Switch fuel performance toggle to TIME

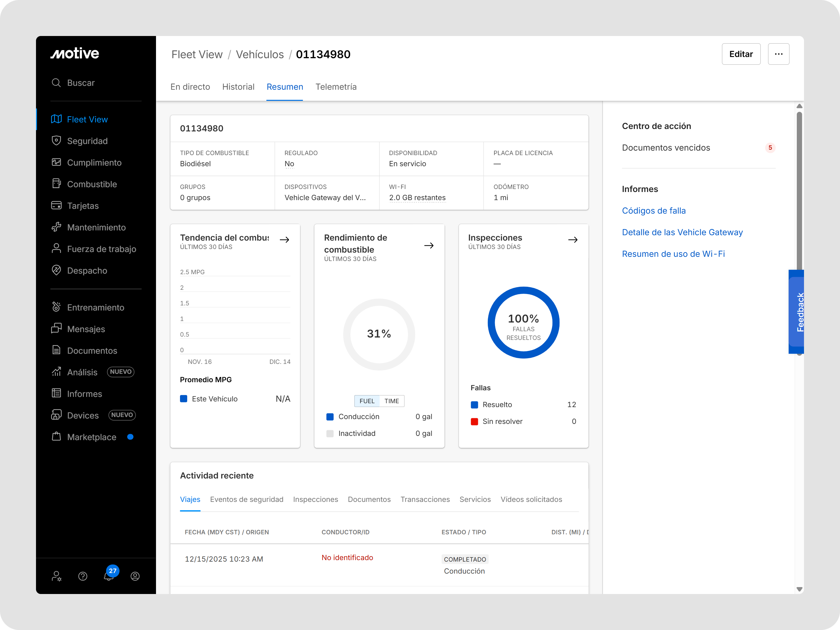391,401
